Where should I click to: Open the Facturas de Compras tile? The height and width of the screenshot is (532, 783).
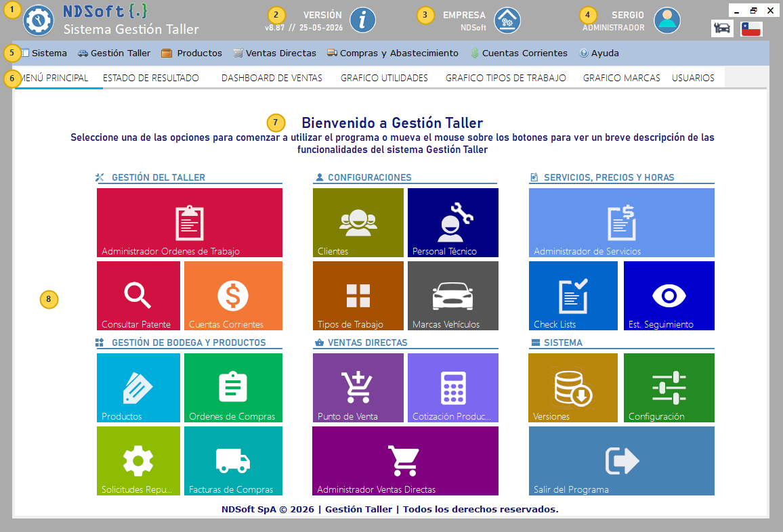233,461
